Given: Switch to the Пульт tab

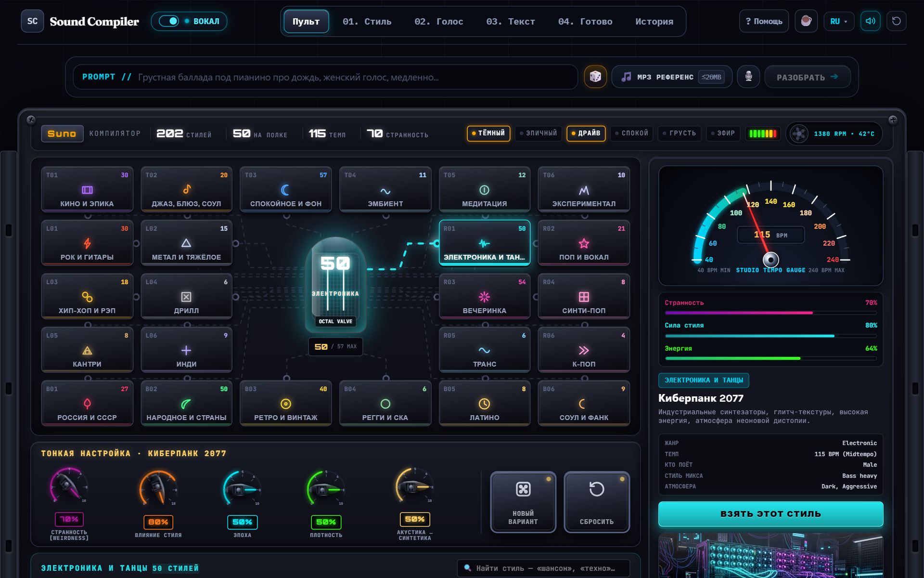Looking at the screenshot, I should [x=306, y=21].
